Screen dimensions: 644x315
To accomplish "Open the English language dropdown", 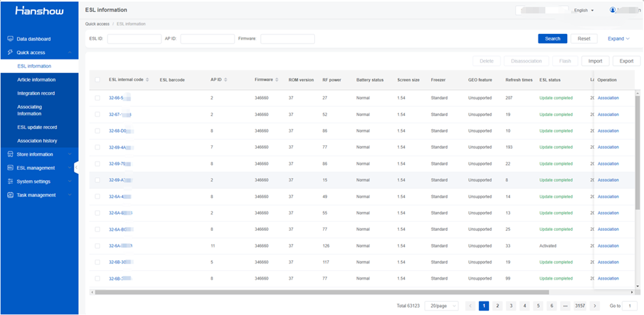I will (584, 10).
